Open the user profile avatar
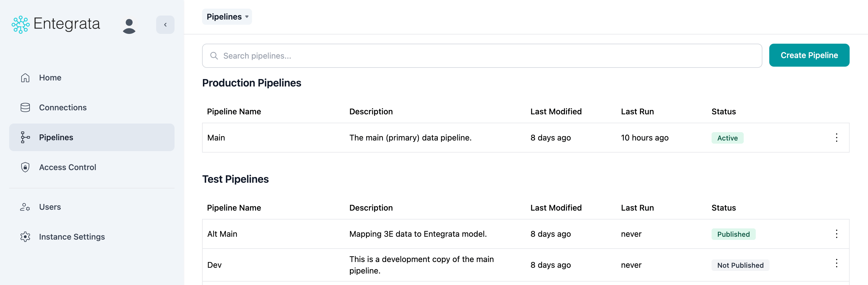 coord(129,26)
